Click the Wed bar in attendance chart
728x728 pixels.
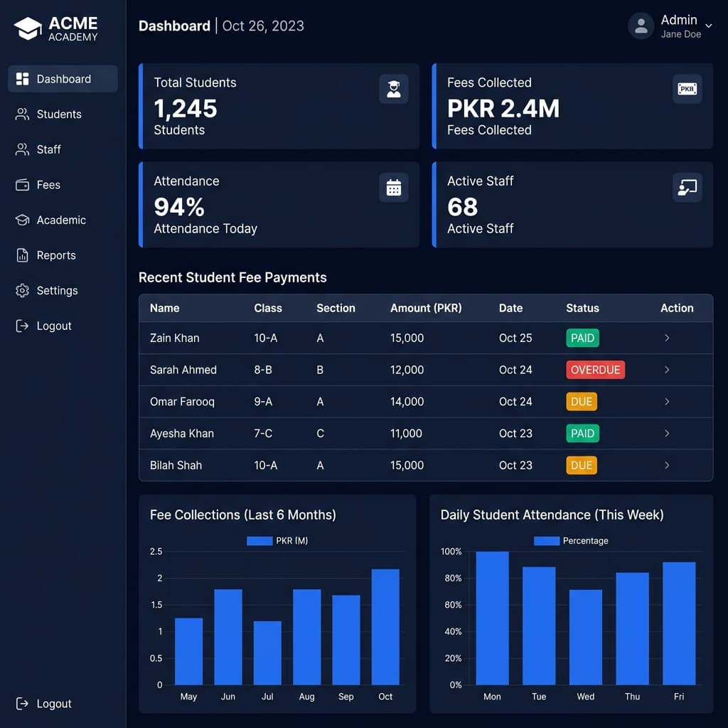(586, 637)
